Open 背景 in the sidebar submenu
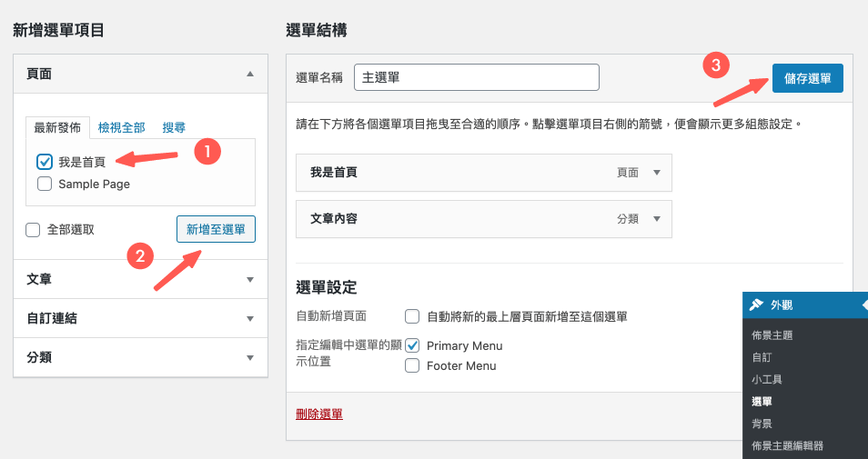 click(x=762, y=424)
